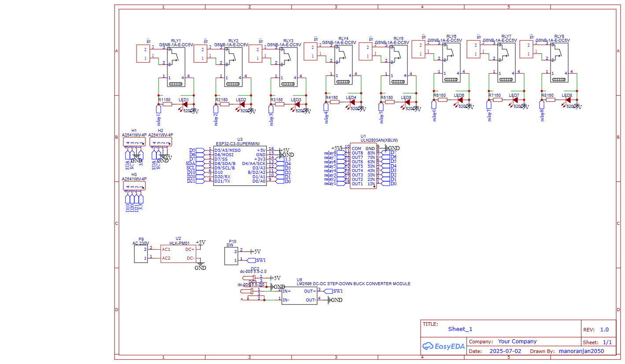This screenshot has width=625, height=364.
Task: Click the sheet count "1/1"
Action: pyautogui.click(x=607, y=342)
